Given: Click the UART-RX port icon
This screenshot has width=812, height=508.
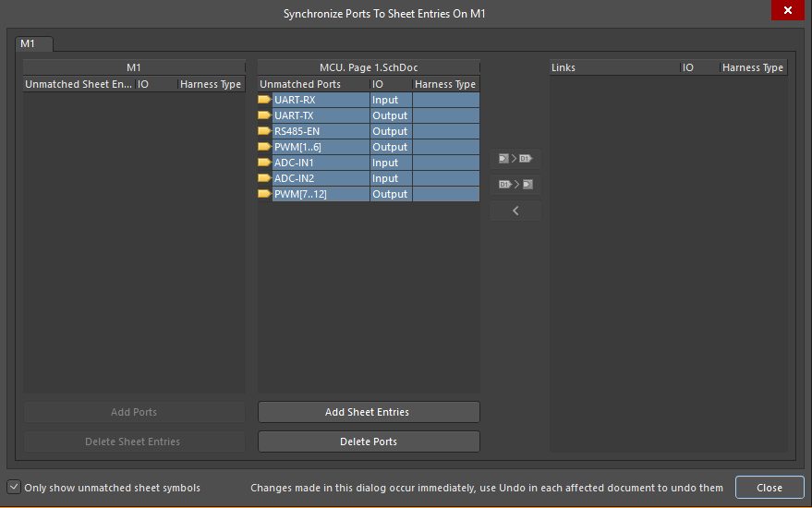Looking at the screenshot, I should pos(264,100).
